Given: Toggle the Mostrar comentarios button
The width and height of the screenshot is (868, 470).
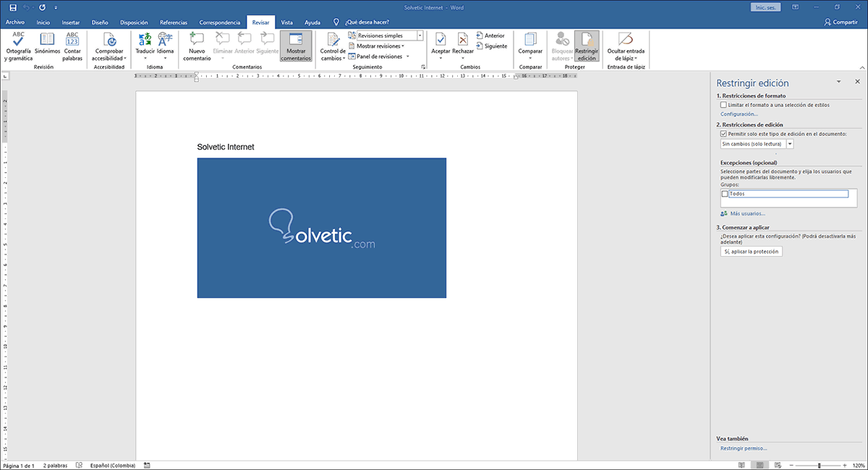Looking at the screenshot, I should 296,47.
